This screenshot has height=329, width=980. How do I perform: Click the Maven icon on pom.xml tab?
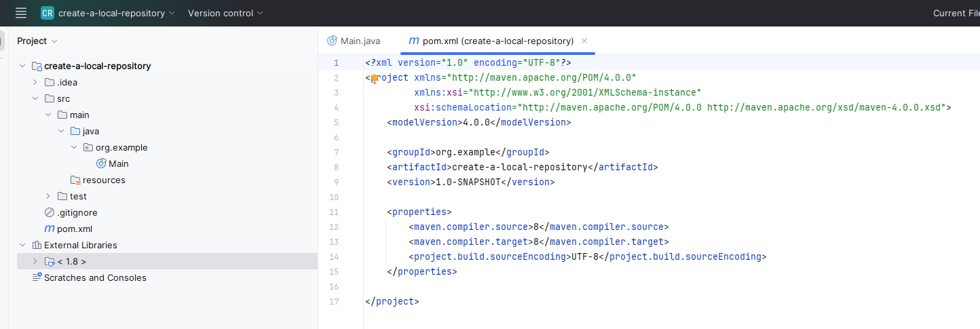tap(414, 41)
